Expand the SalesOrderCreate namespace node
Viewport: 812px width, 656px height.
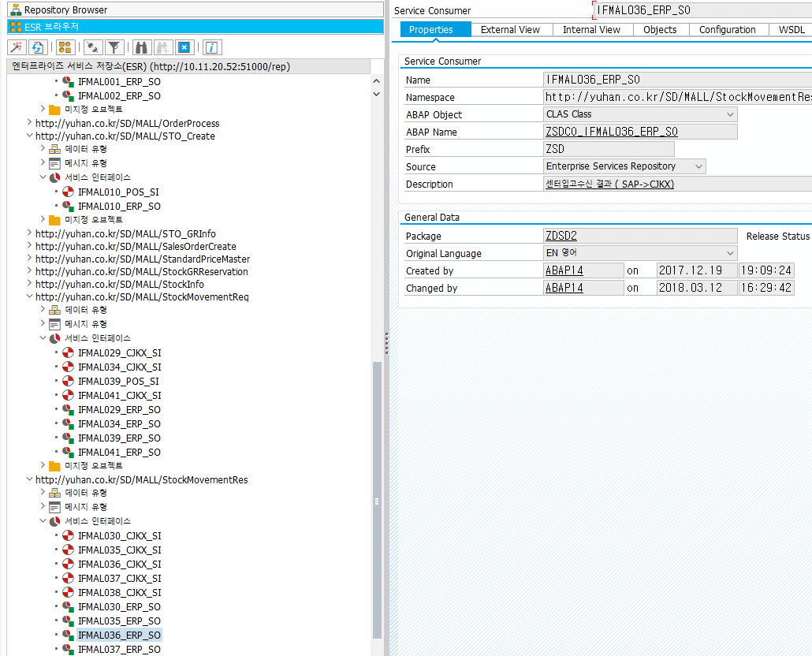[29, 246]
